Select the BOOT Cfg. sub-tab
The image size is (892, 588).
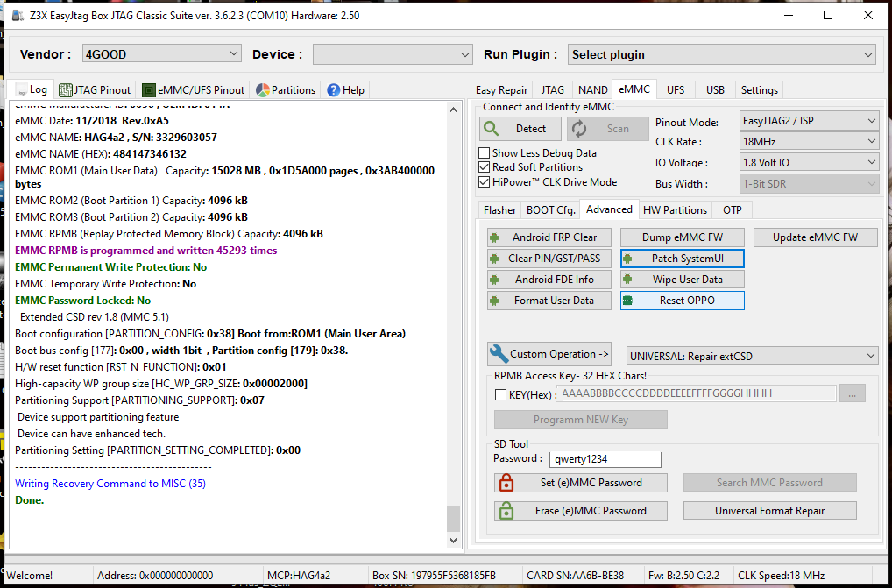pos(550,209)
